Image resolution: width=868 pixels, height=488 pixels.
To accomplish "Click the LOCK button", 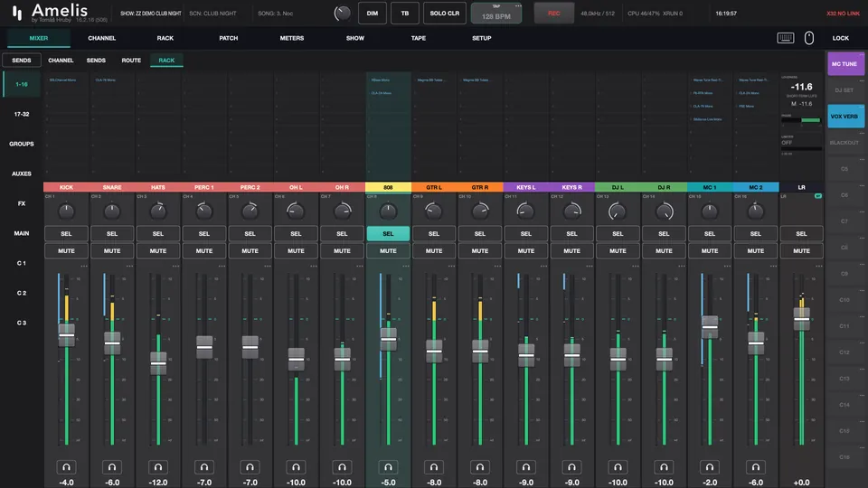I will 840,38.
